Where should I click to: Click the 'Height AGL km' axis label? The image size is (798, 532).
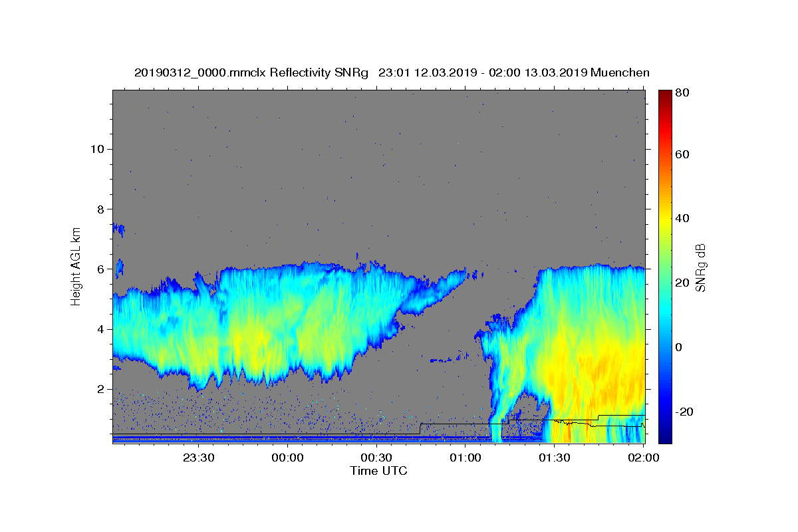coord(76,266)
